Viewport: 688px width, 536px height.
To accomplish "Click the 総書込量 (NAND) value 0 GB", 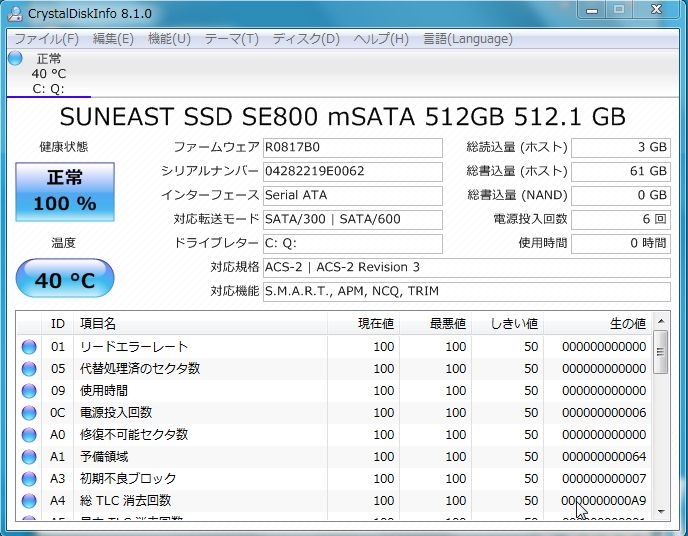I will (x=621, y=196).
